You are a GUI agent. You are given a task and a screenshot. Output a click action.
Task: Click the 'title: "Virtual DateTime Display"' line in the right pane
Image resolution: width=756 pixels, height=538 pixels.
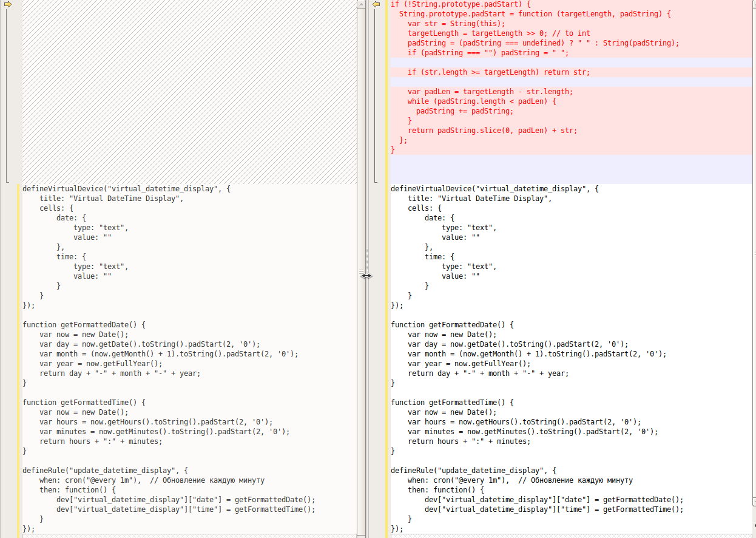[480, 199]
